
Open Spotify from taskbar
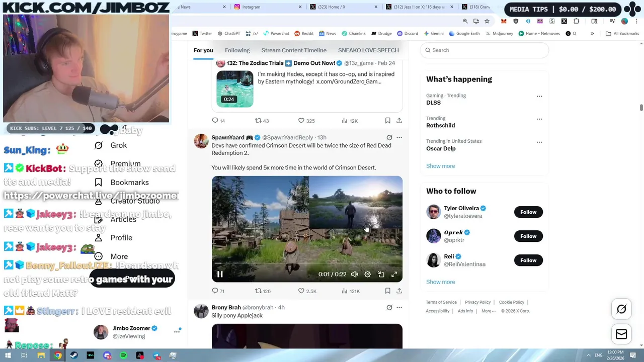tap(123, 355)
